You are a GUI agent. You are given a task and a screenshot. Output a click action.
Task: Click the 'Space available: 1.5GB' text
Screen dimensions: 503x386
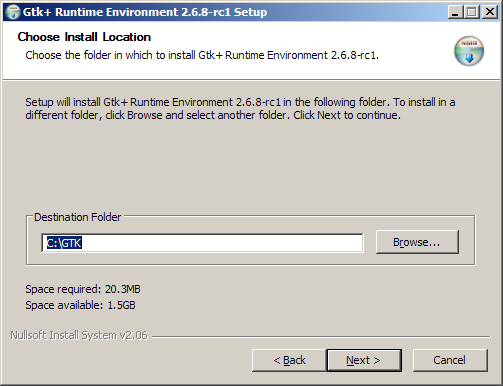click(x=80, y=305)
